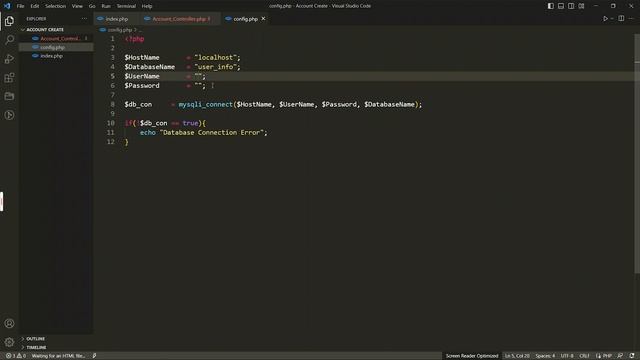Open run options dropdown arrow
The width and height of the screenshot is (640, 360).
(611, 18)
